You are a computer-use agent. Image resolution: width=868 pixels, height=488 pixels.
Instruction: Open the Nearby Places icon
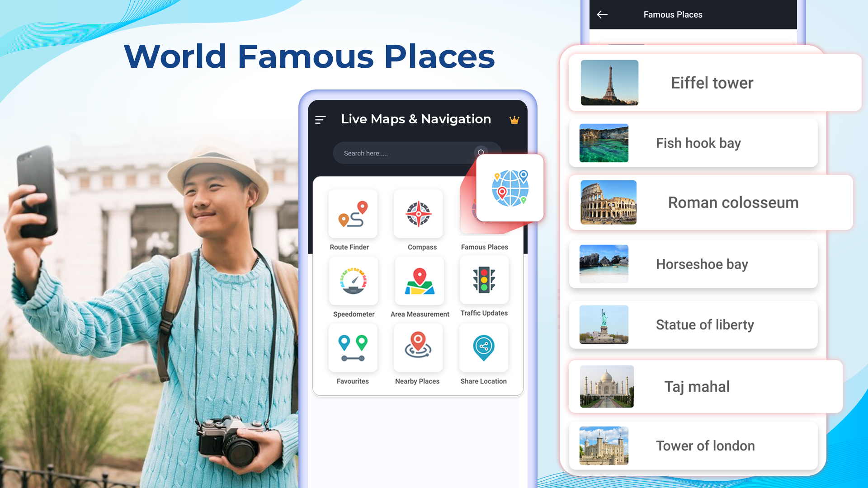pyautogui.click(x=418, y=348)
